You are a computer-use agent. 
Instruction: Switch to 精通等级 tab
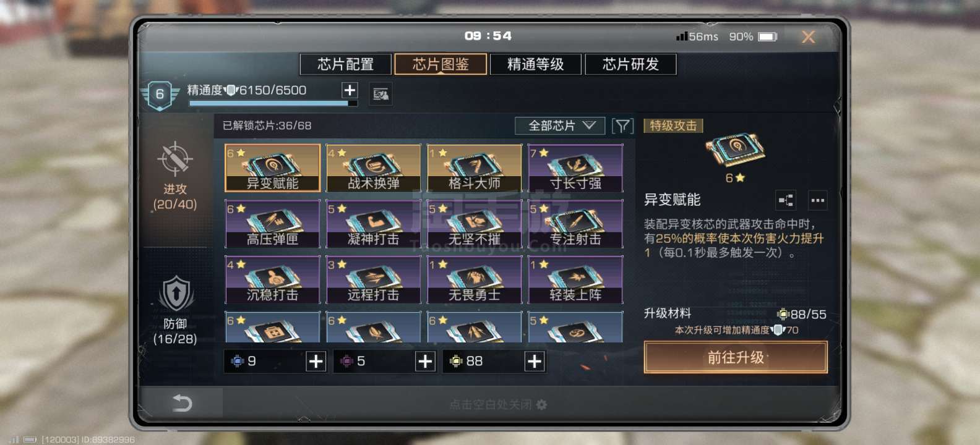[536, 64]
